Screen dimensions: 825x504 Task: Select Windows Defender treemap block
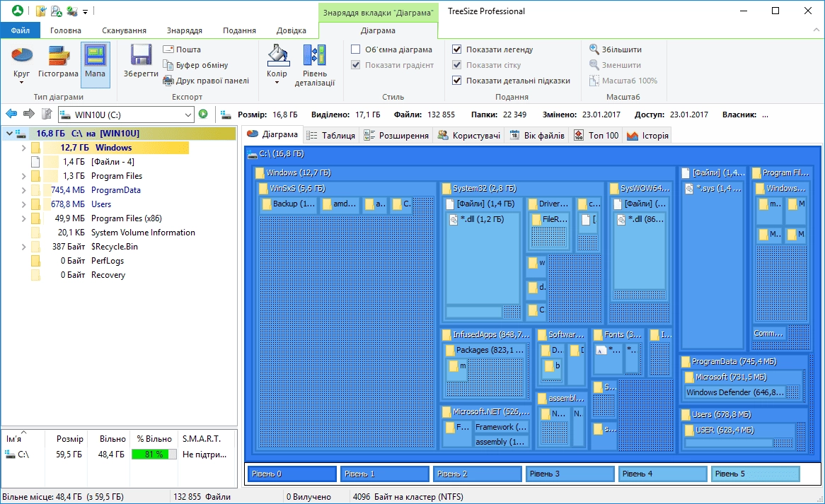pyautogui.click(x=735, y=392)
